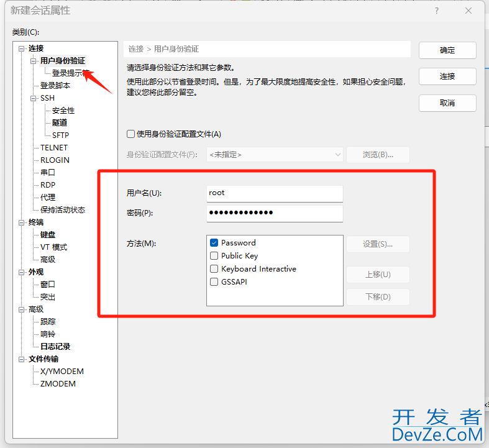The width and height of the screenshot is (489, 448).
Task: Collapse the 高级 root tree node
Action: click(x=21, y=309)
